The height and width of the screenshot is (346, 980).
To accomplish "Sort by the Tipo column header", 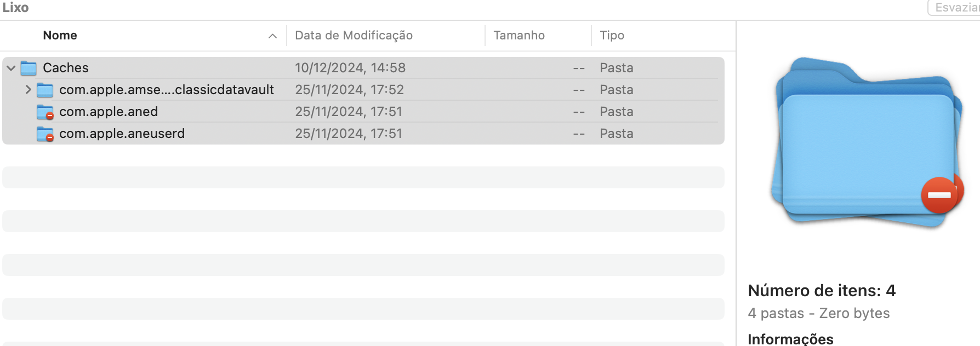I will pos(612,36).
